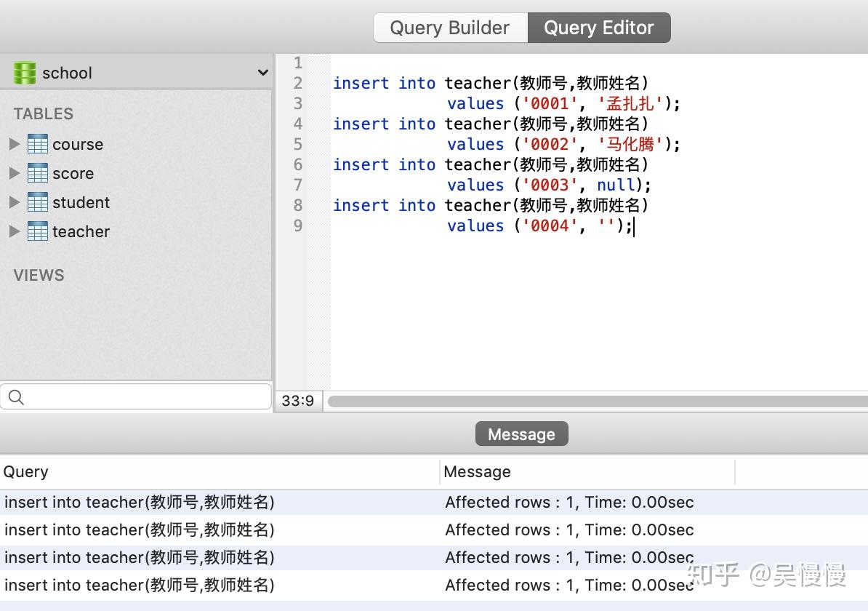
Task: Focus the table search field
Action: pyautogui.click(x=136, y=396)
